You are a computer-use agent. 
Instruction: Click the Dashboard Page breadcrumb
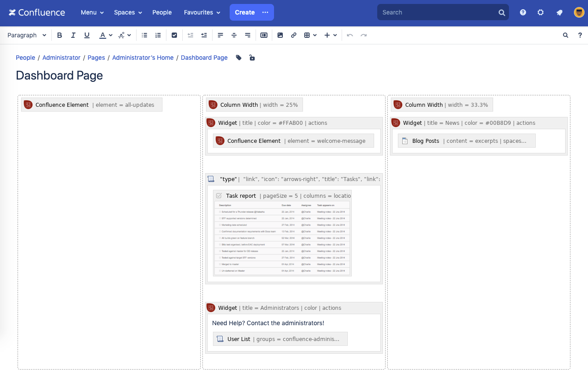[204, 58]
